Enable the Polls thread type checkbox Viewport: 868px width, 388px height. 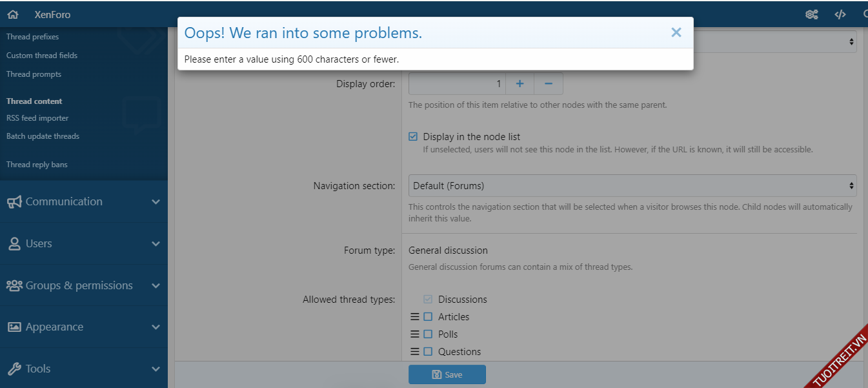428,334
